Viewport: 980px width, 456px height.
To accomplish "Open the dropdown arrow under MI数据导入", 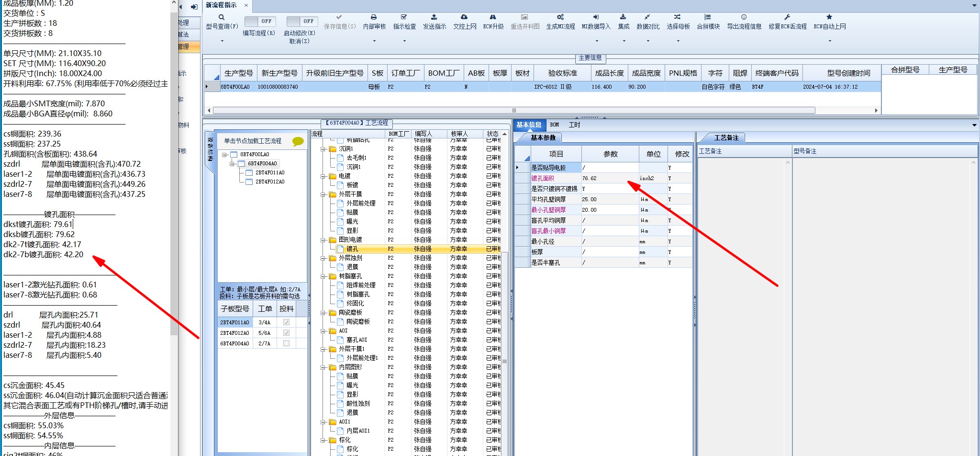I will point(596,41).
